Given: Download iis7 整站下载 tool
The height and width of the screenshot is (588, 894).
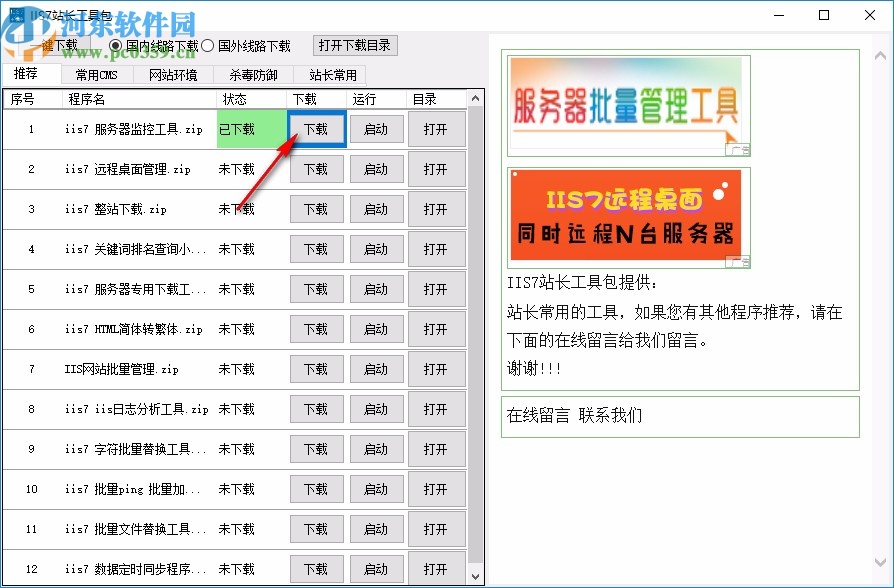Looking at the screenshot, I should click(x=315, y=208).
